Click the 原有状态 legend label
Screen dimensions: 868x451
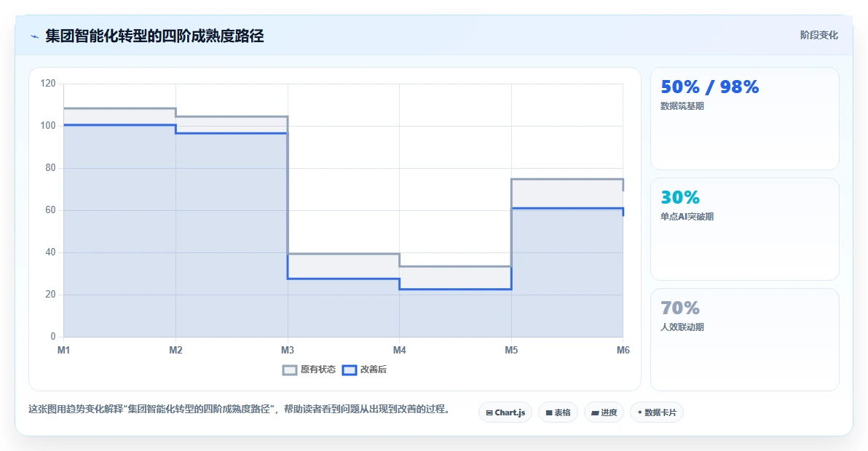(x=317, y=370)
